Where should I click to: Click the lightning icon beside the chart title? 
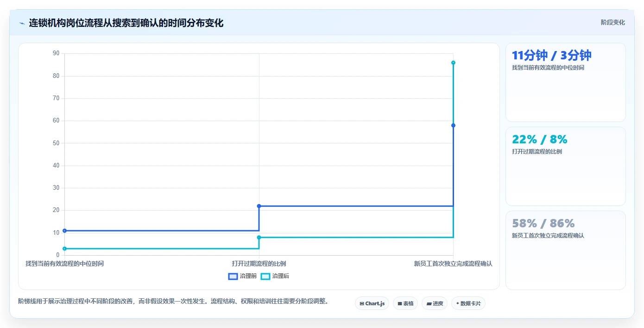[22, 23]
